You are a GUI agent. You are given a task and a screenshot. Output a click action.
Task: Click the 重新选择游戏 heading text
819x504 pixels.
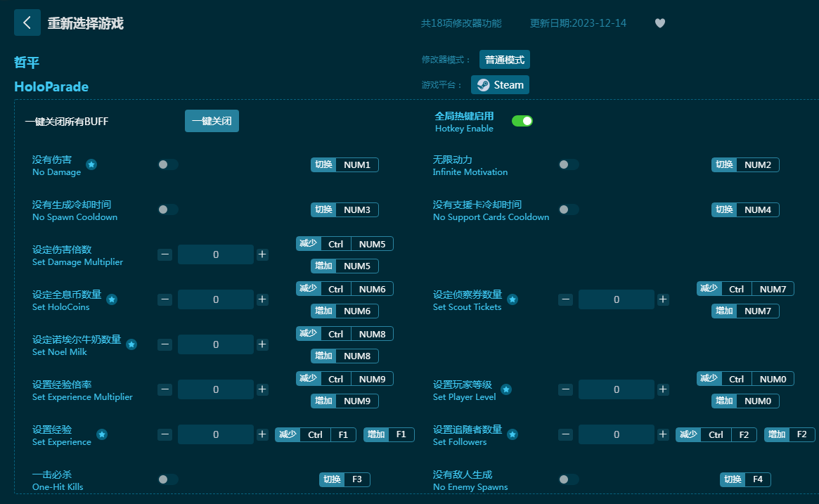pyautogui.click(x=86, y=23)
